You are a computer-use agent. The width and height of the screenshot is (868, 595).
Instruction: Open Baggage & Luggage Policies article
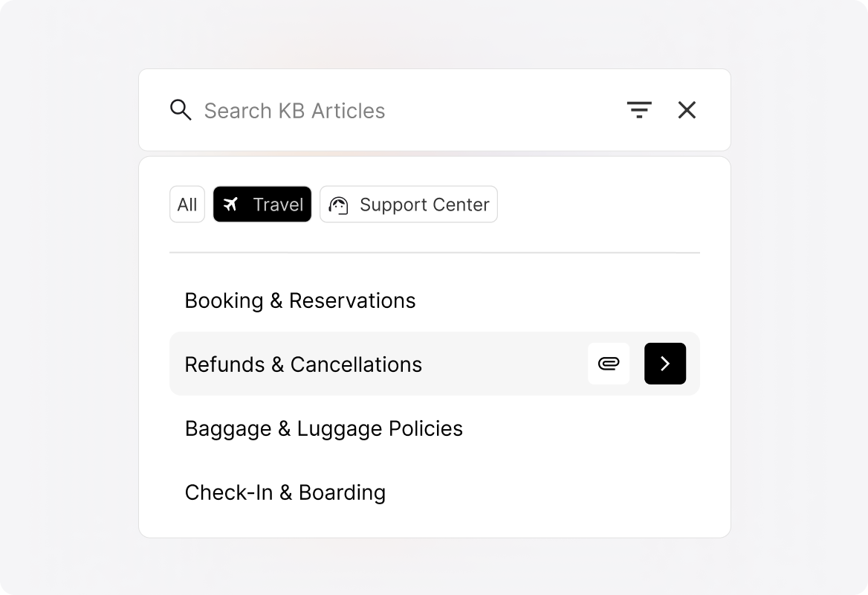(x=324, y=428)
